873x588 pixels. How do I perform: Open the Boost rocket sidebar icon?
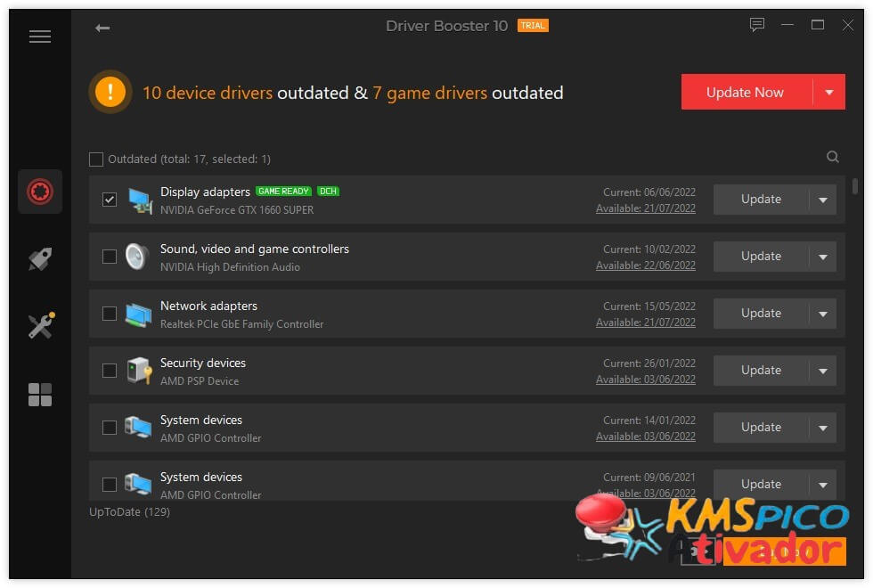(x=40, y=259)
